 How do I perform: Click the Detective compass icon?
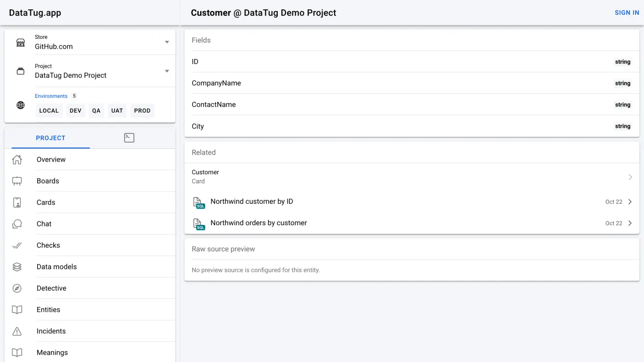point(17,288)
